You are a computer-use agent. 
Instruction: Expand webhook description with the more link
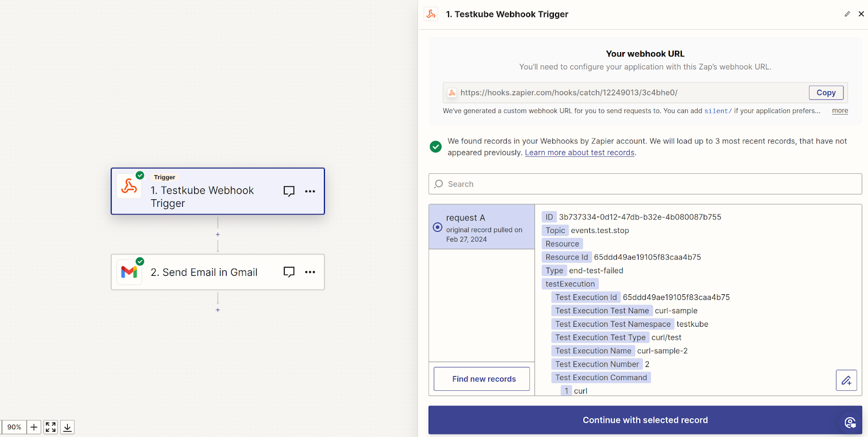click(x=840, y=111)
